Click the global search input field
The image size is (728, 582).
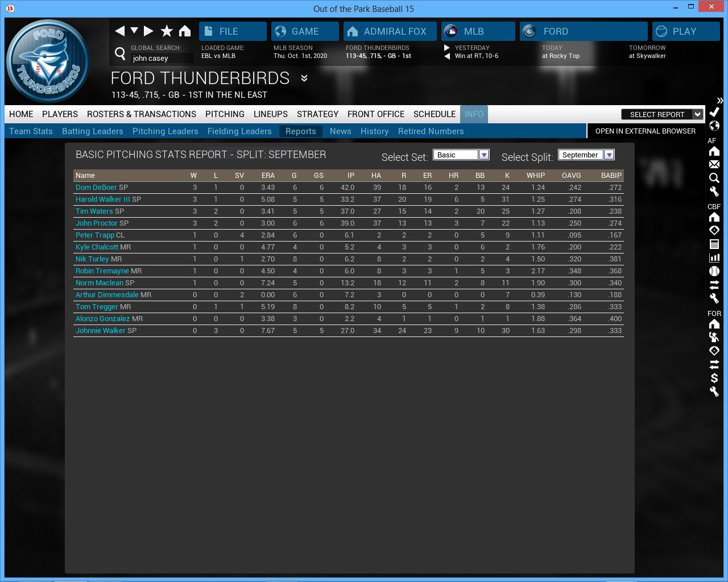162,59
